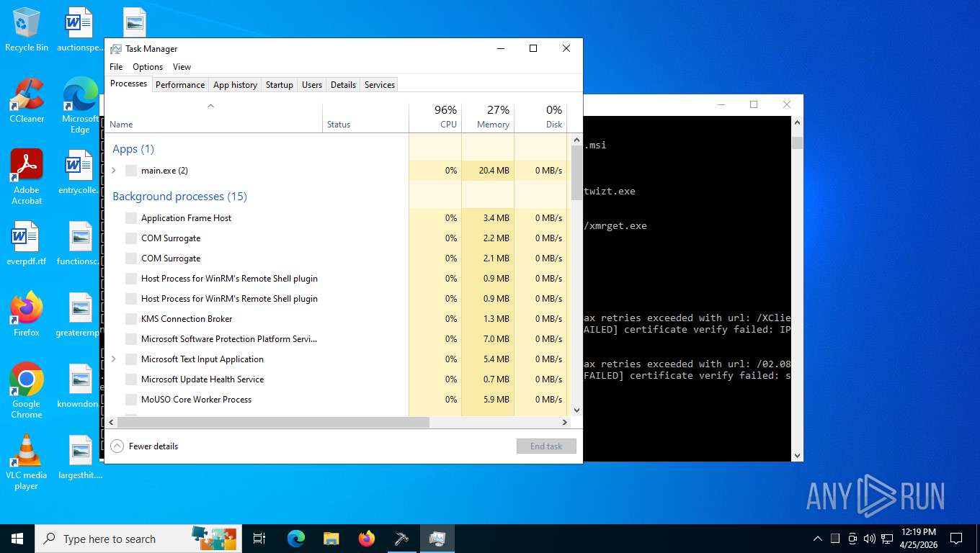Switch to the App history tab

pyautogui.click(x=235, y=85)
